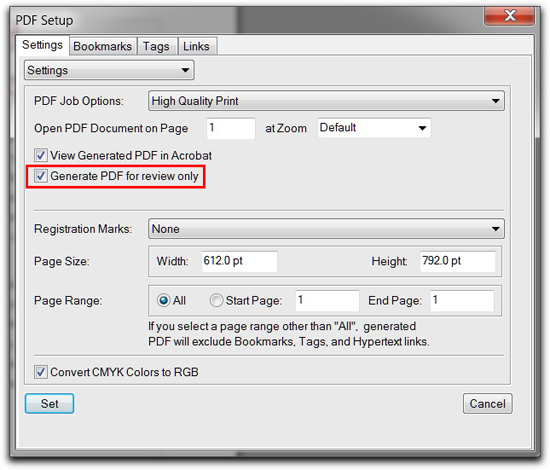Select the All page range radio button
Image resolution: width=550 pixels, height=470 pixels.
163,301
